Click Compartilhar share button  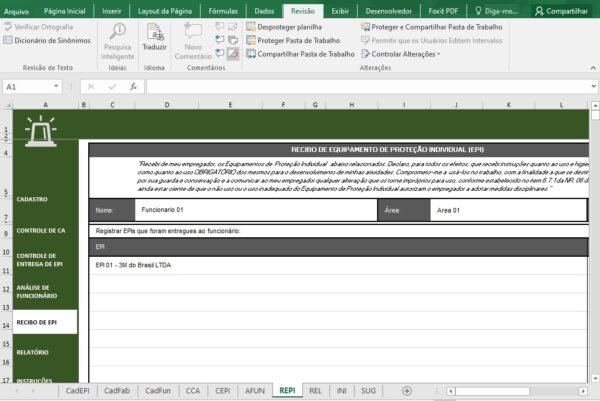(x=561, y=11)
